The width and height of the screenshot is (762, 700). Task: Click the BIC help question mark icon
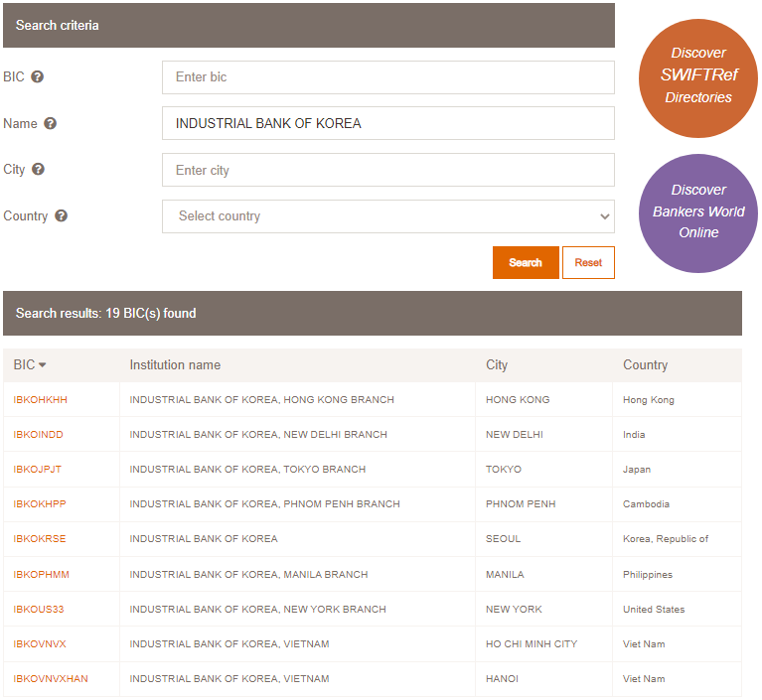38,76
